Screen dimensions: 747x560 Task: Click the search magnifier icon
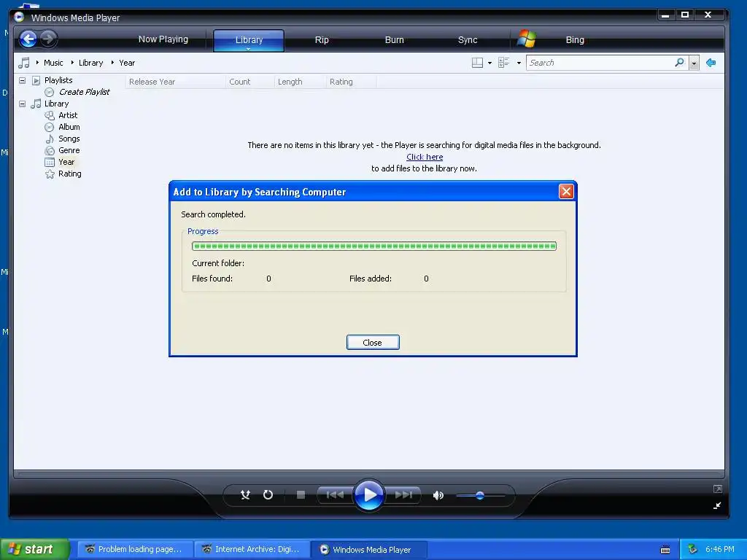680,63
